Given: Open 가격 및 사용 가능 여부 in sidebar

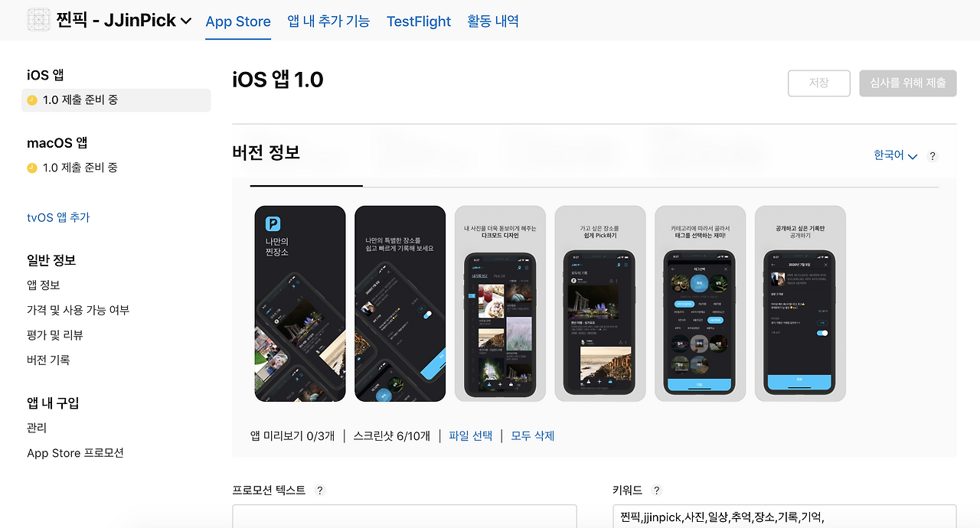Looking at the screenshot, I should (x=78, y=310).
